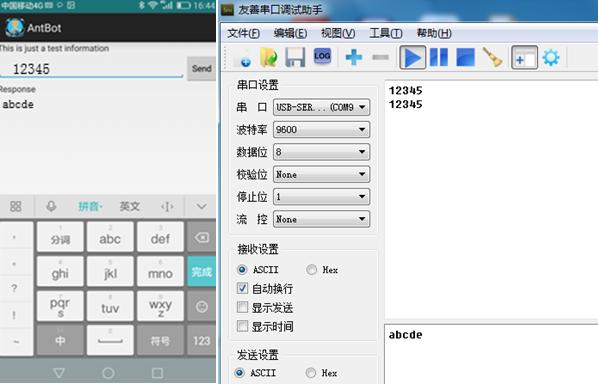This screenshot has width=598, height=384.
Task: Select Hex under 发送设置
Action: [311, 373]
